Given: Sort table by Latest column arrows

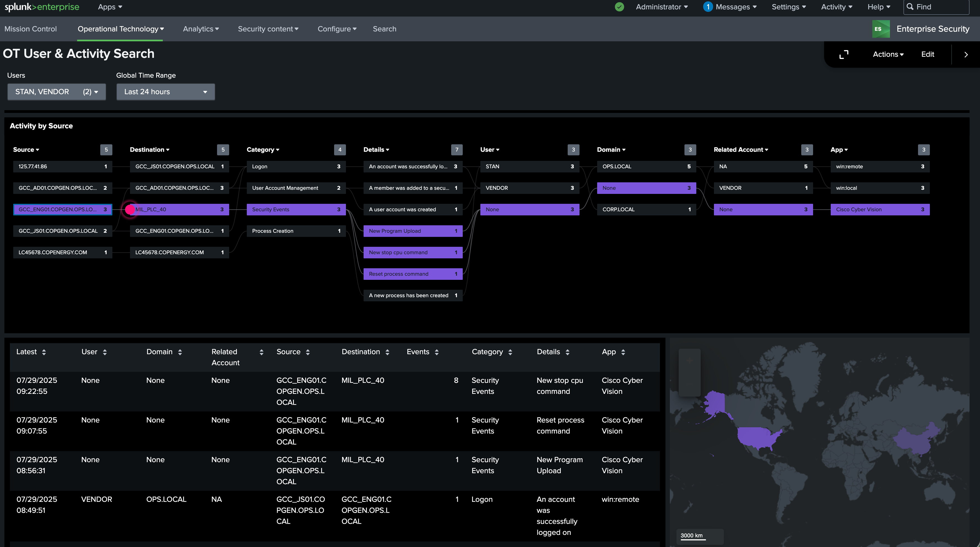Looking at the screenshot, I should click(x=44, y=352).
